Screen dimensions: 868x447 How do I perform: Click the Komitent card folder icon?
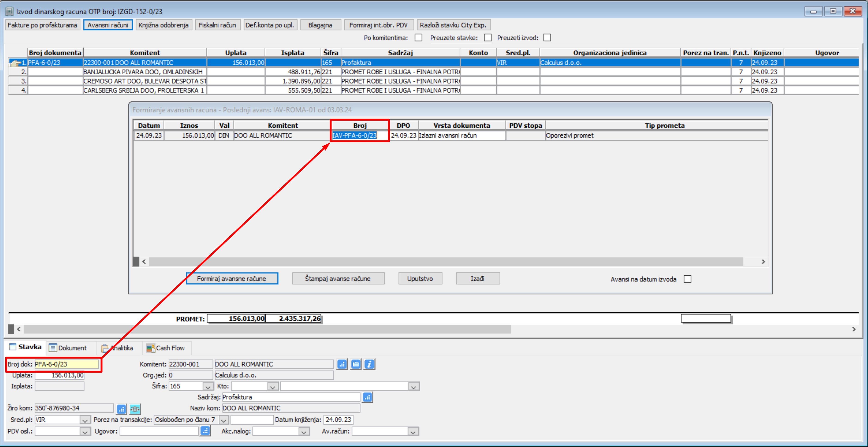[355, 364]
